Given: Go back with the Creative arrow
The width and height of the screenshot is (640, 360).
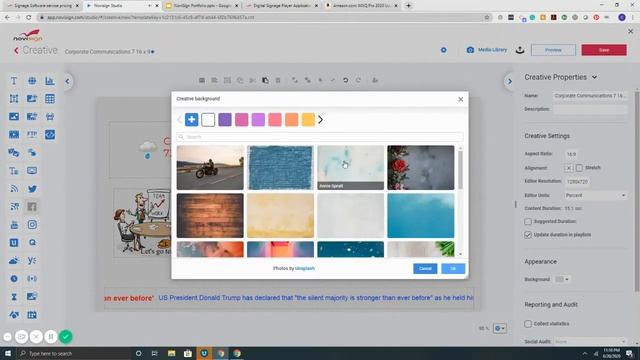Looking at the screenshot, I should [16, 51].
